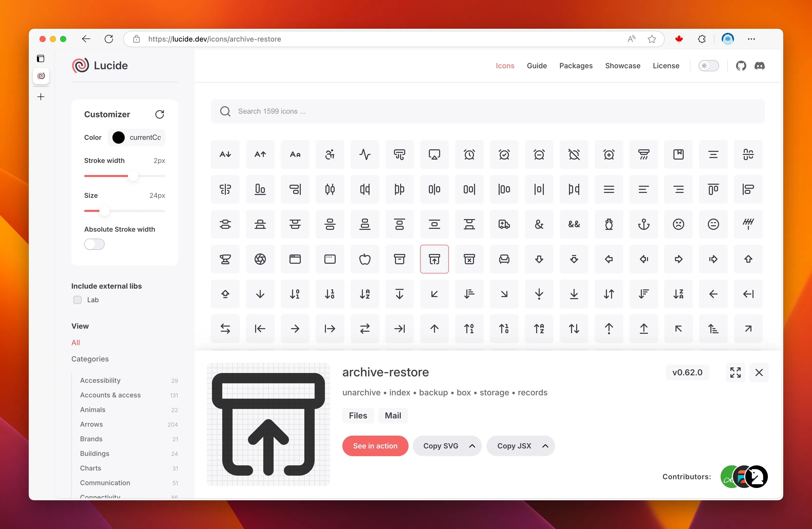Viewport: 812px width, 529px height.
Task: Click the Discord icon in header
Action: pyautogui.click(x=759, y=65)
